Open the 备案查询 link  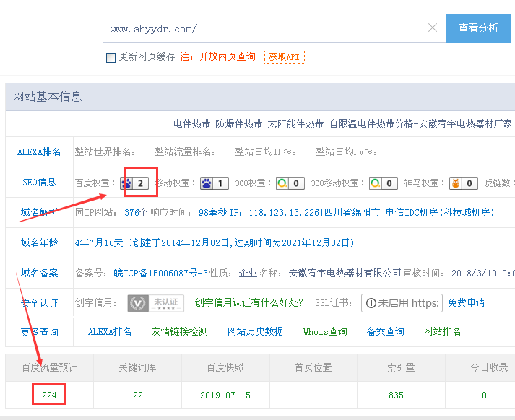(x=385, y=332)
